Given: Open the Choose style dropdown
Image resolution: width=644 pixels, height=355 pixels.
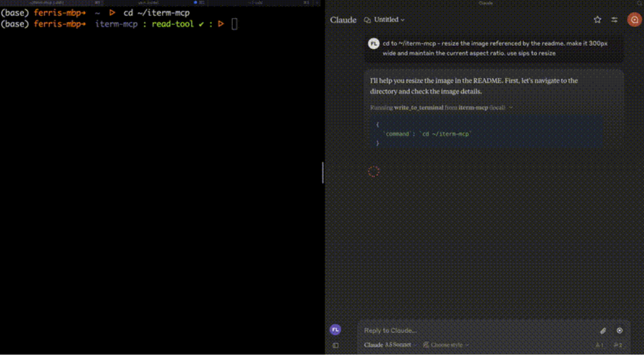Looking at the screenshot, I should 446,345.
